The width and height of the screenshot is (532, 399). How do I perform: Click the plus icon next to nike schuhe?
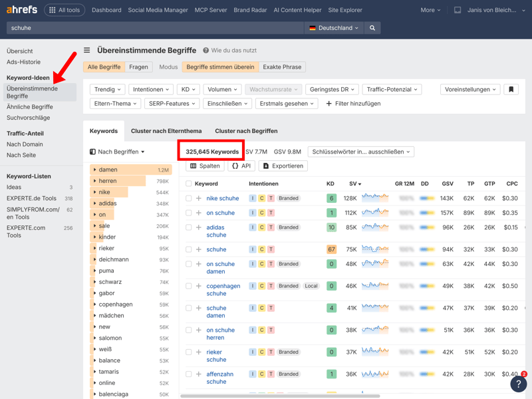[199, 198]
